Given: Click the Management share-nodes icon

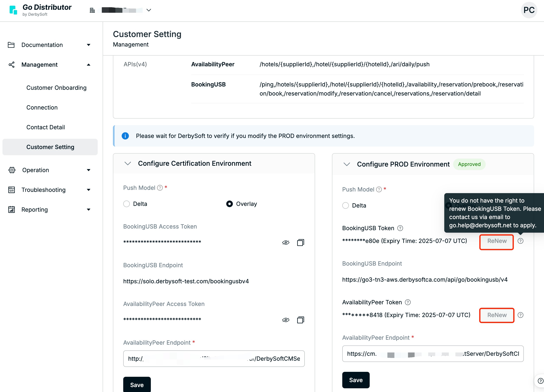Looking at the screenshot, I should (12, 65).
